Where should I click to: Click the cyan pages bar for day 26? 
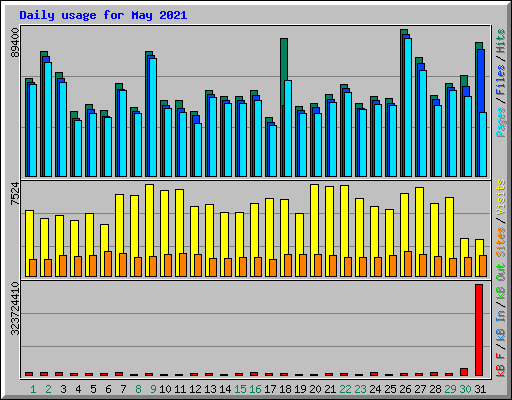pos(408,107)
